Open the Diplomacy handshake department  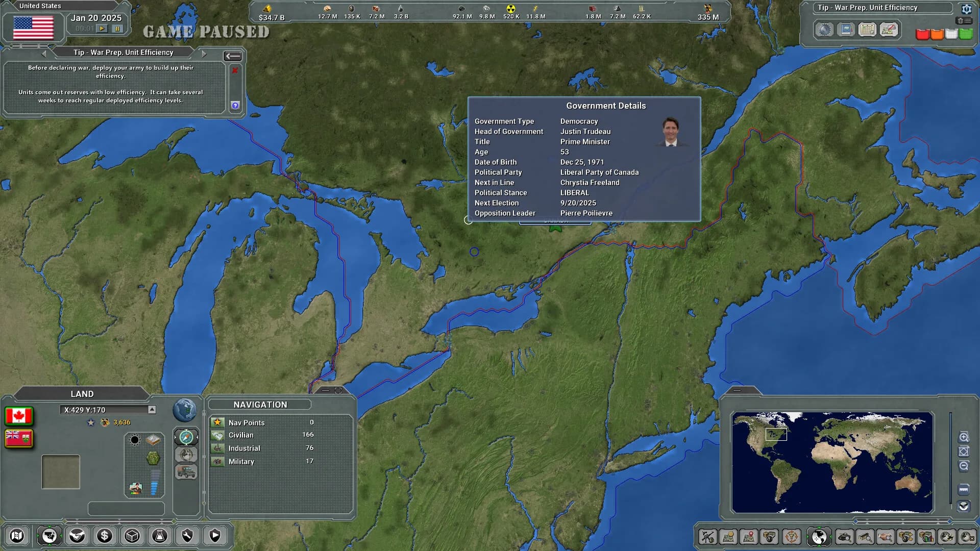(x=77, y=536)
